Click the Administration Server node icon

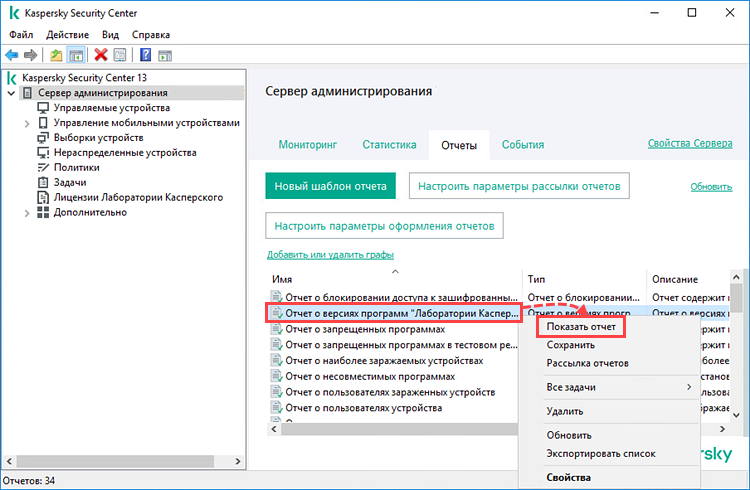click(28, 93)
